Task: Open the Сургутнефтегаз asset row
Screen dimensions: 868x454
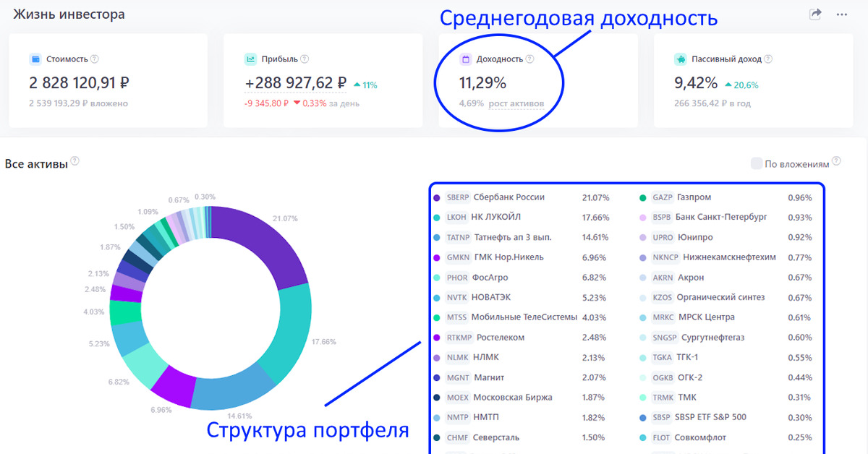Action: [726, 338]
